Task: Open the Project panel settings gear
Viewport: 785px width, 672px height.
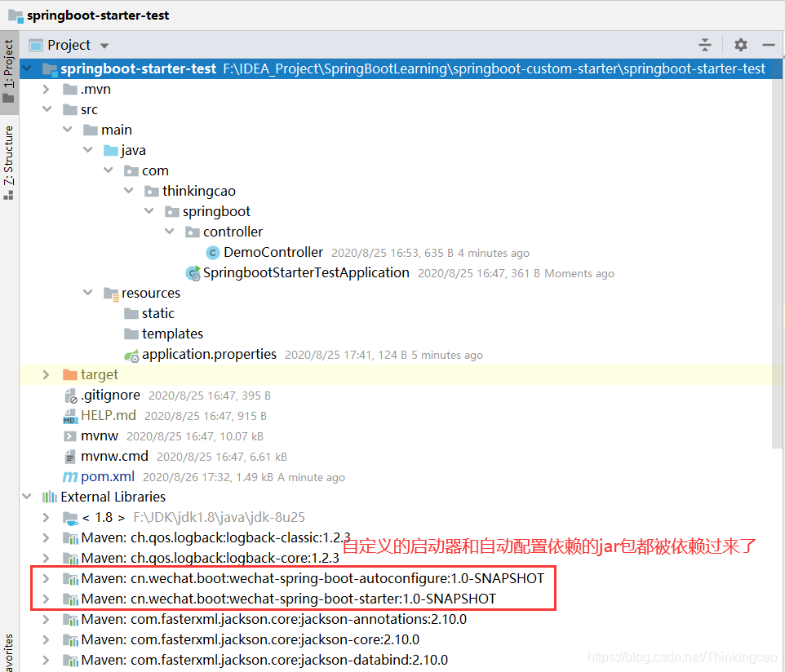Action: pyautogui.click(x=740, y=45)
